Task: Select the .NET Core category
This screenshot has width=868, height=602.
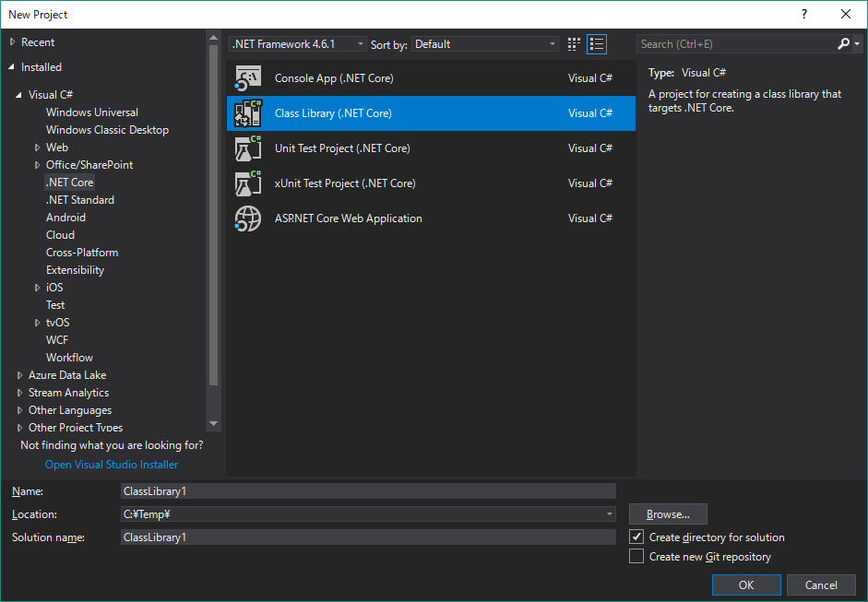Action: pos(70,183)
